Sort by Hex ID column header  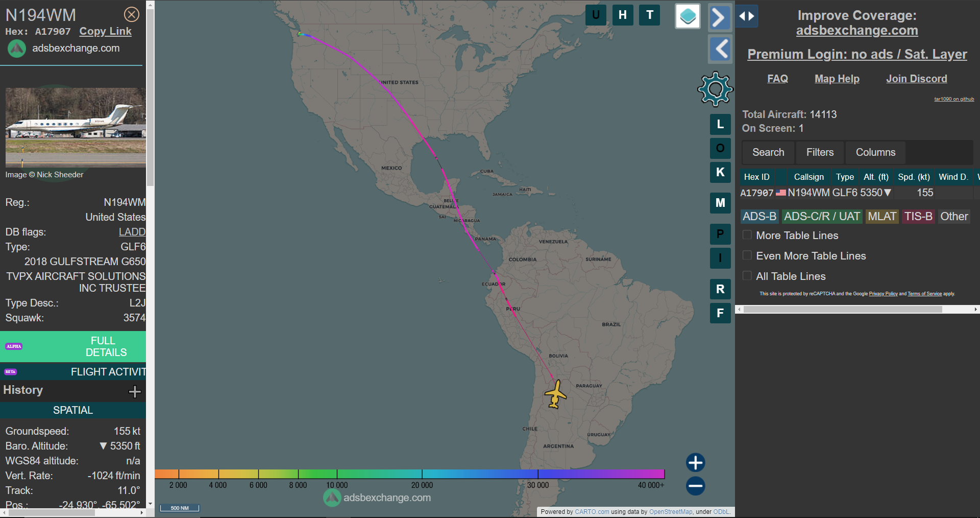coord(756,177)
